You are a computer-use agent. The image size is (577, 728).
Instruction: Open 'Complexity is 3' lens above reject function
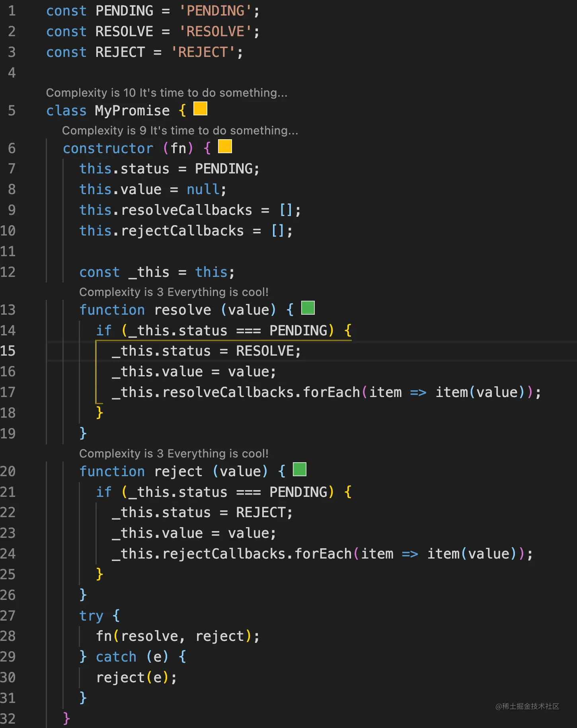(x=174, y=454)
